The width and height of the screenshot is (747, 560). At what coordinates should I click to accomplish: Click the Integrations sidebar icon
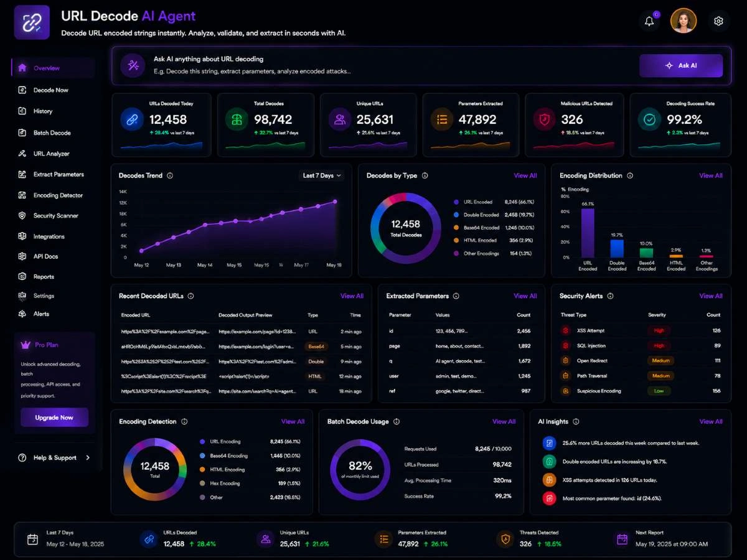[x=22, y=236]
